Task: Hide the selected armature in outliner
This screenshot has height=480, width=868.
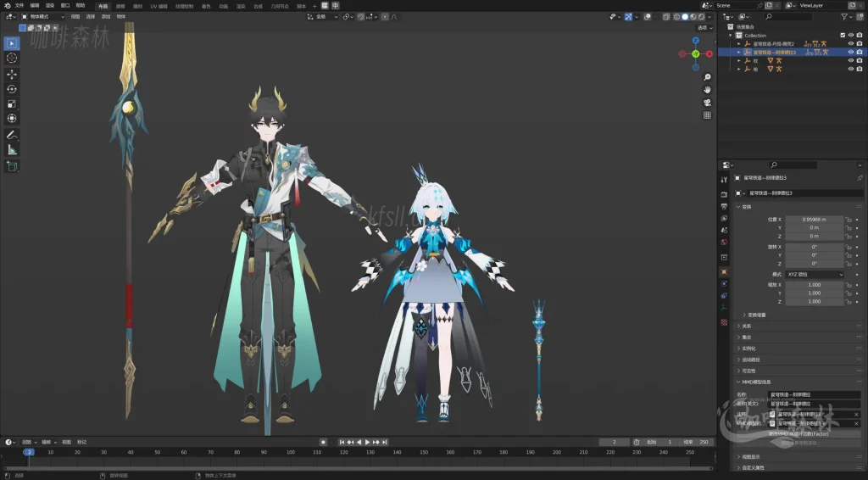Action: pos(851,52)
